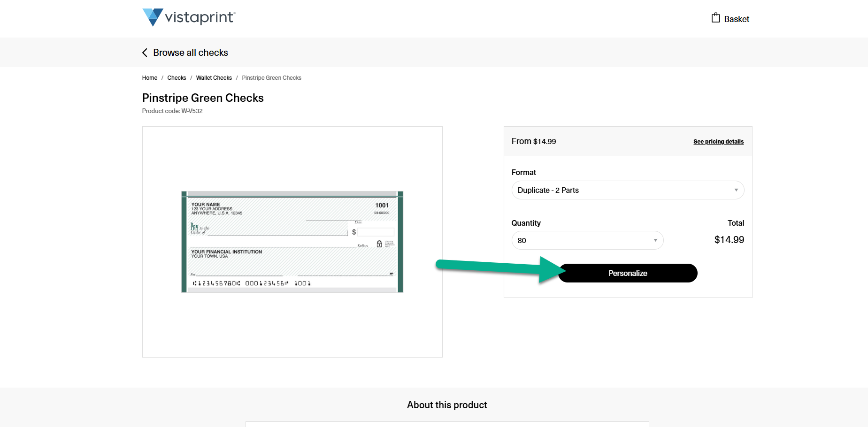Click the About this product heading
The height and width of the screenshot is (427, 868).
click(447, 405)
